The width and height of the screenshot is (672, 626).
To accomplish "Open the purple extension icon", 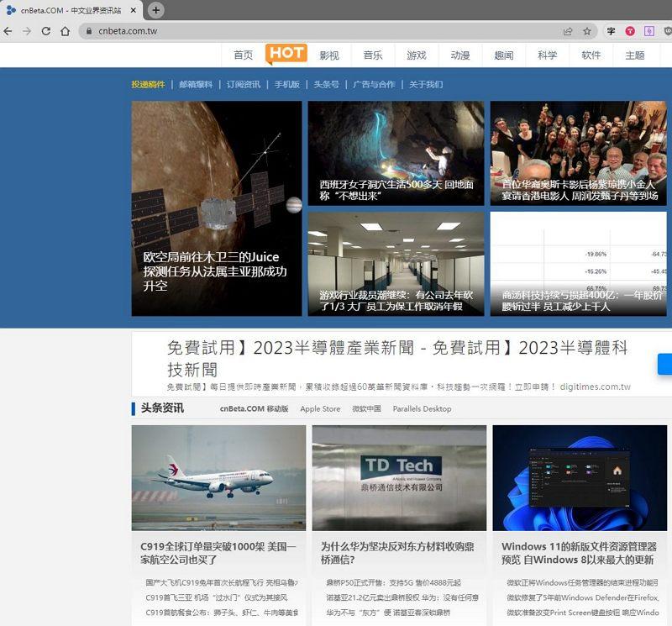I will click(649, 31).
